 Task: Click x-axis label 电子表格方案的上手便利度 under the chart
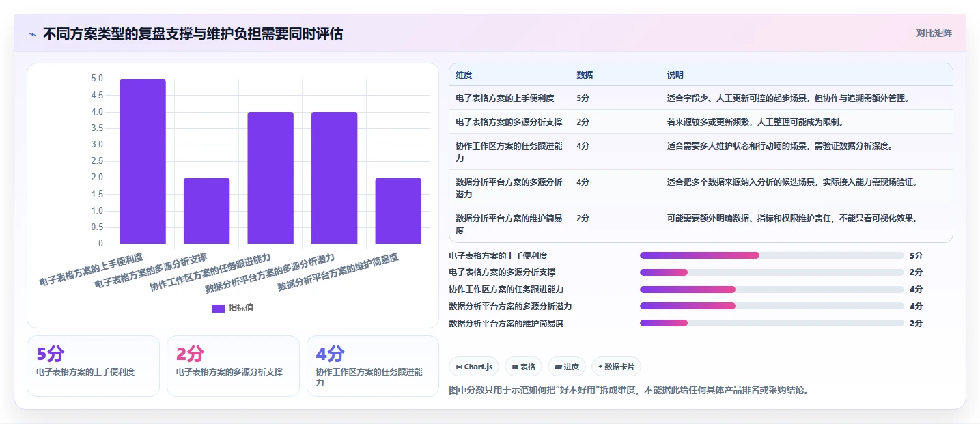[92, 270]
